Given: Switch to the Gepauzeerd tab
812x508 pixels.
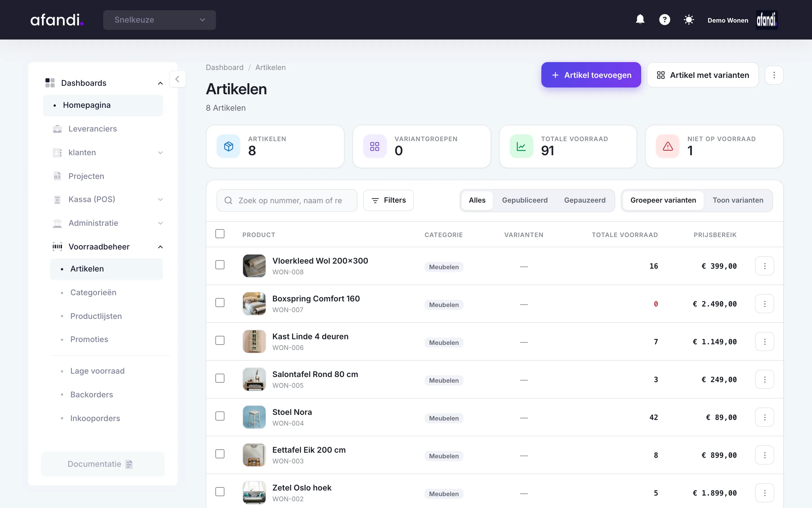Looking at the screenshot, I should point(585,200).
